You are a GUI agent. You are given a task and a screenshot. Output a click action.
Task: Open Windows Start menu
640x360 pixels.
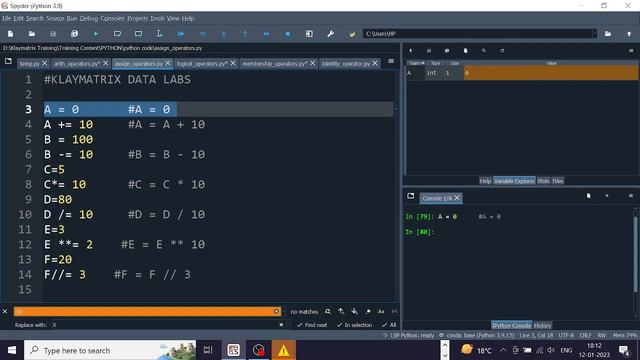(12, 350)
